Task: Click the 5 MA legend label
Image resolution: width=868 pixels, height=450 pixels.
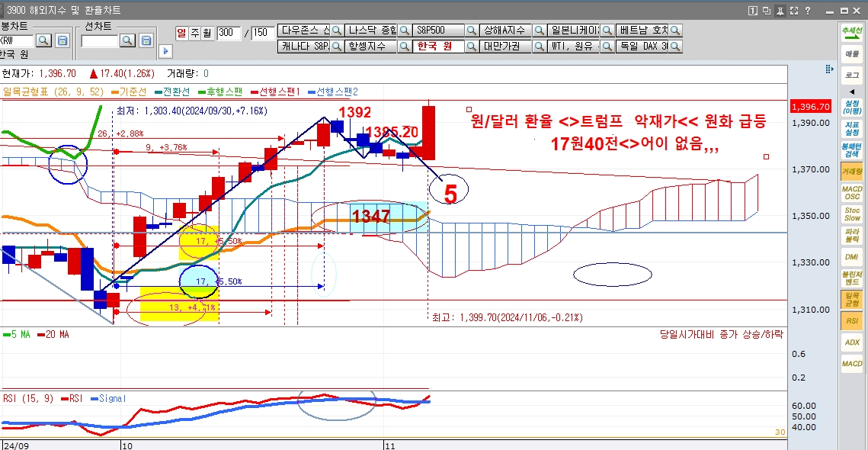Action: (16, 335)
